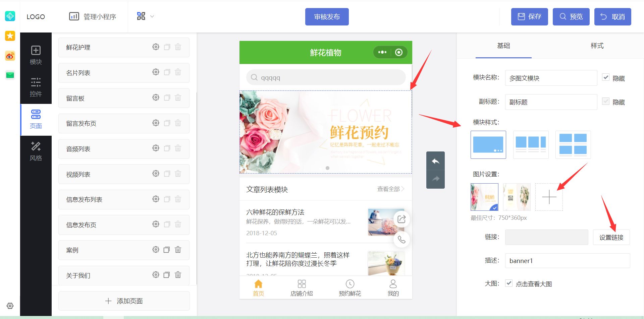Switch to the 风格 sidebar panel
The width and height of the screenshot is (644, 319).
36,151
